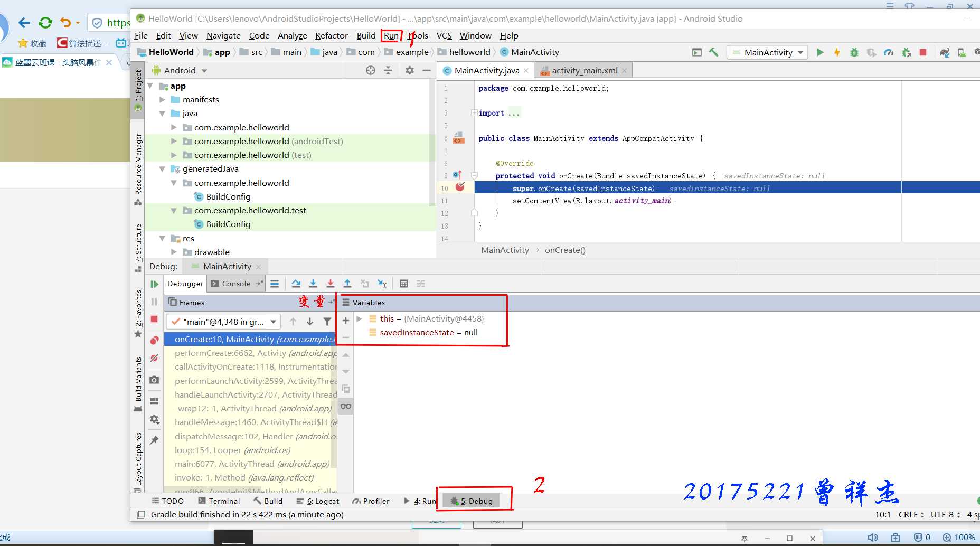Image resolution: width=980 pixels, height=546 pixels.
Task: Expand com.example.helloworld (androidTest) package
Action: click(x=174, y=141)
